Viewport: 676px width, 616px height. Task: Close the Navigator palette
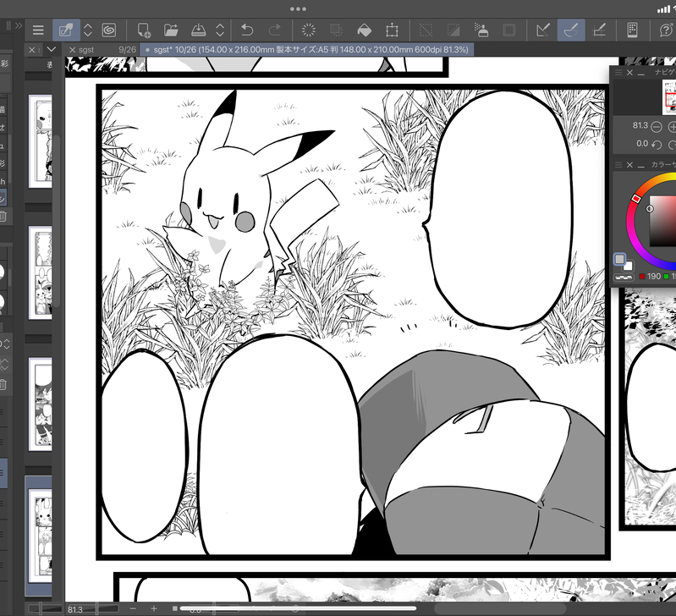(x=629, y=73)
